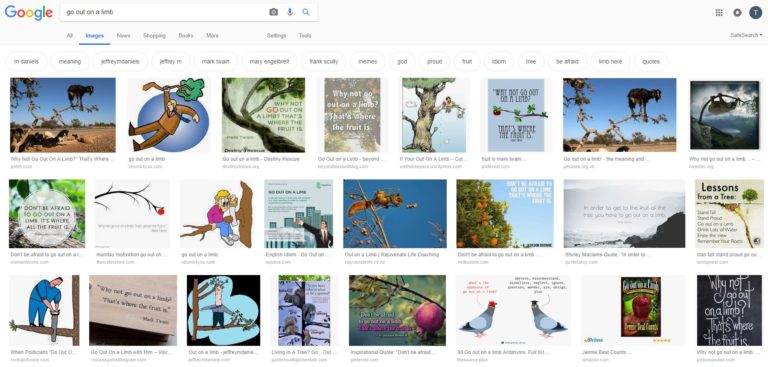Open the pomegranate inspirational quote image
Screen dimensions: 768x367
(x=397, y=310)
